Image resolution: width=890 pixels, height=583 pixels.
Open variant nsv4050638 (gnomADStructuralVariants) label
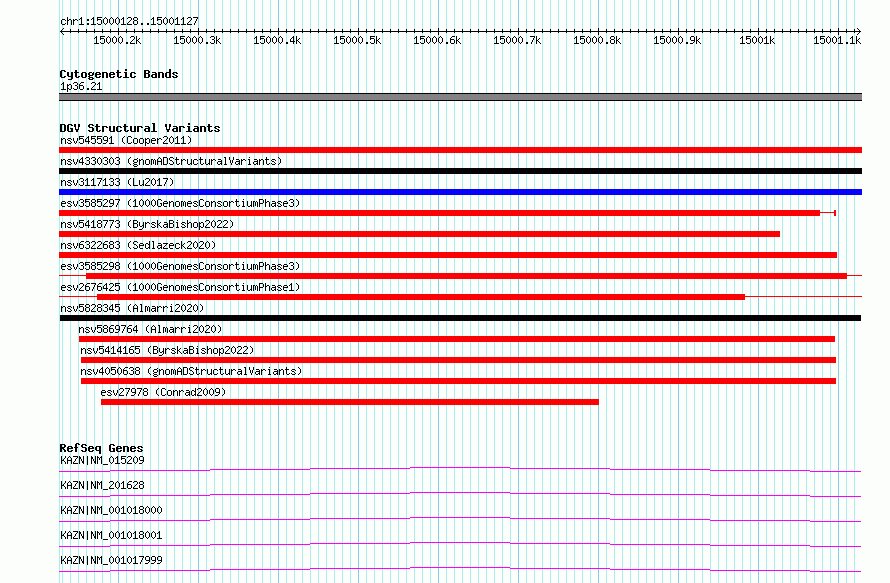[191, 371]
